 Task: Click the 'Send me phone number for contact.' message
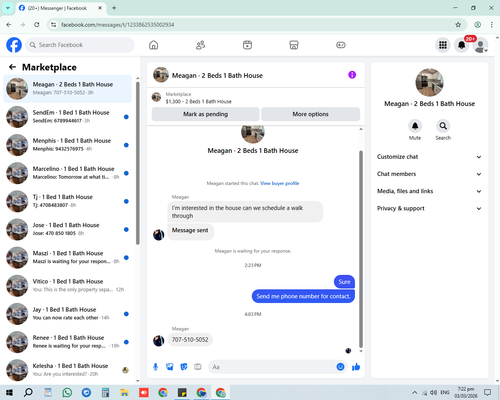303,296
